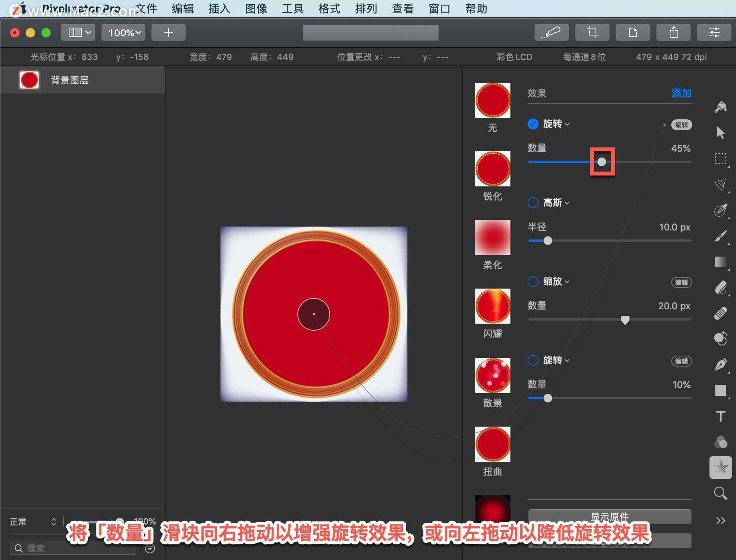This screenshot has height=560, width=736.
Task: Click the blue 添加 effect link
Action: tap(681, 93)
